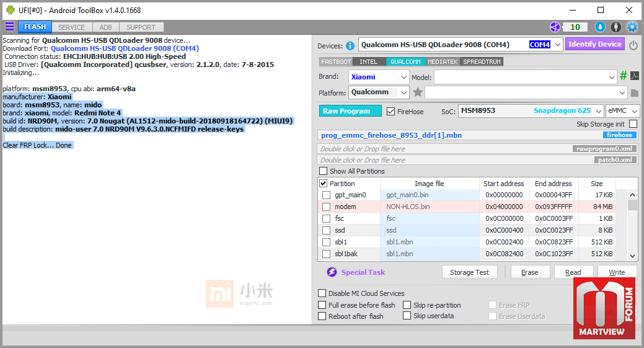Check the sbl1 partition checkbox
The image size is (644, 348).
327,242
